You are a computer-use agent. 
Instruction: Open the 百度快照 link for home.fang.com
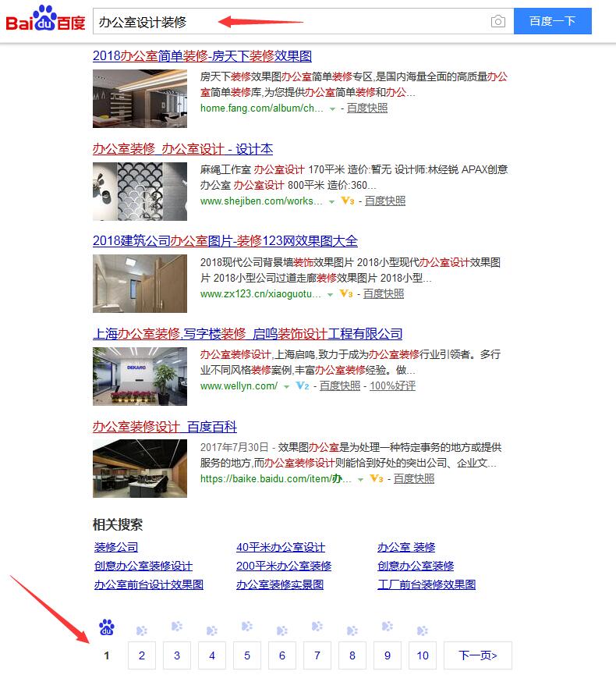[x=367, y=108]
